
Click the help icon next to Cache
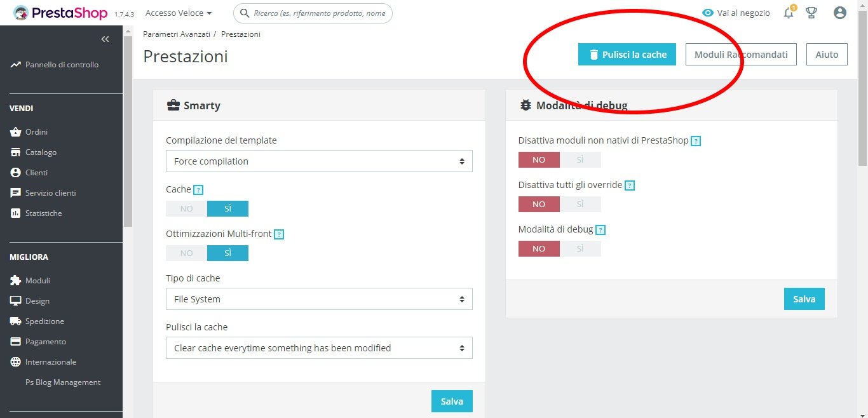click(x=198, y=189)
